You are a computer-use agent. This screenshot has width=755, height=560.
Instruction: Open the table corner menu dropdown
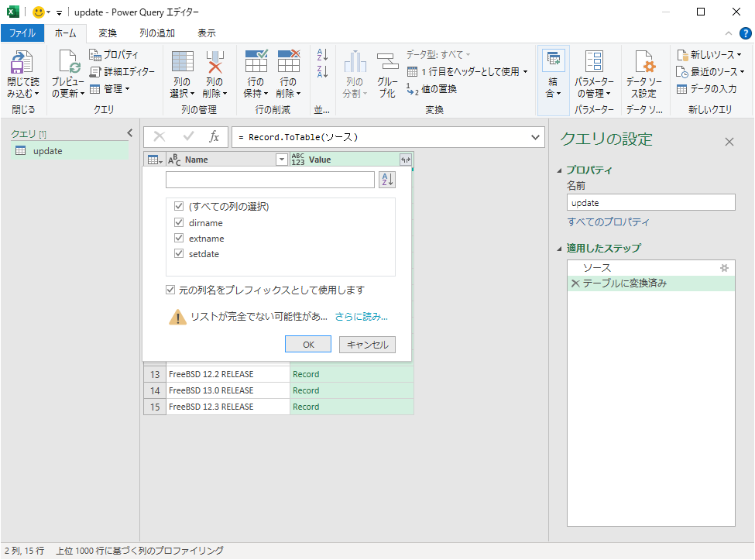[x=155, y=160]
